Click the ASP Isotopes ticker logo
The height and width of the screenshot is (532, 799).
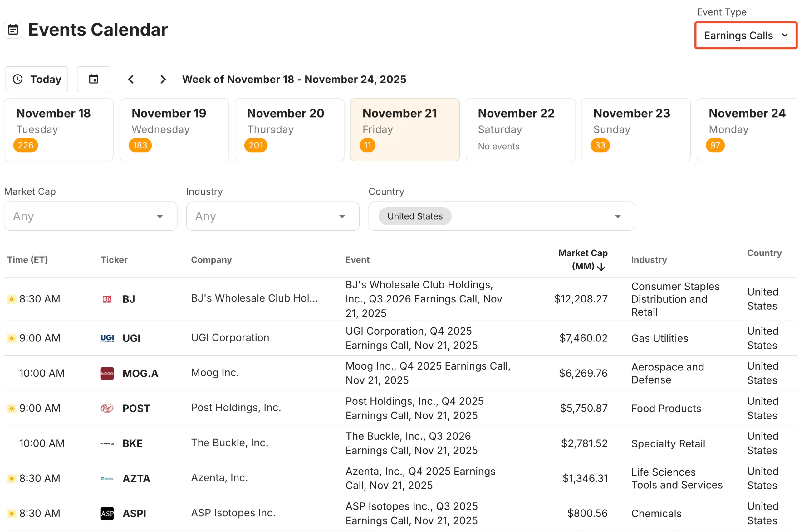[x=107, y=513]
